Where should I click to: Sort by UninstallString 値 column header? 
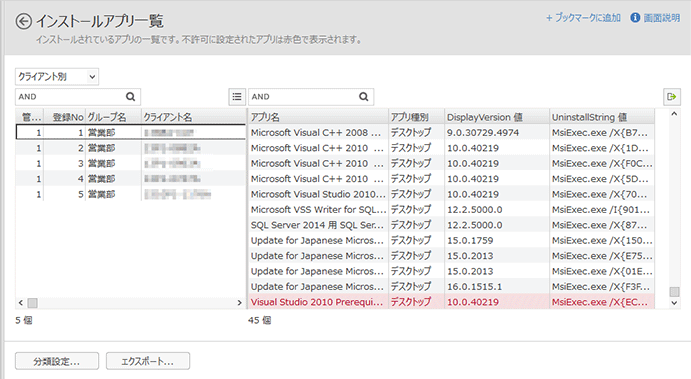point(602,117)
